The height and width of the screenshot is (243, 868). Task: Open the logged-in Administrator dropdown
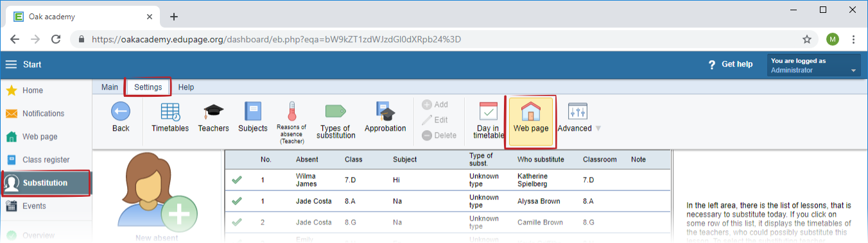814,65
